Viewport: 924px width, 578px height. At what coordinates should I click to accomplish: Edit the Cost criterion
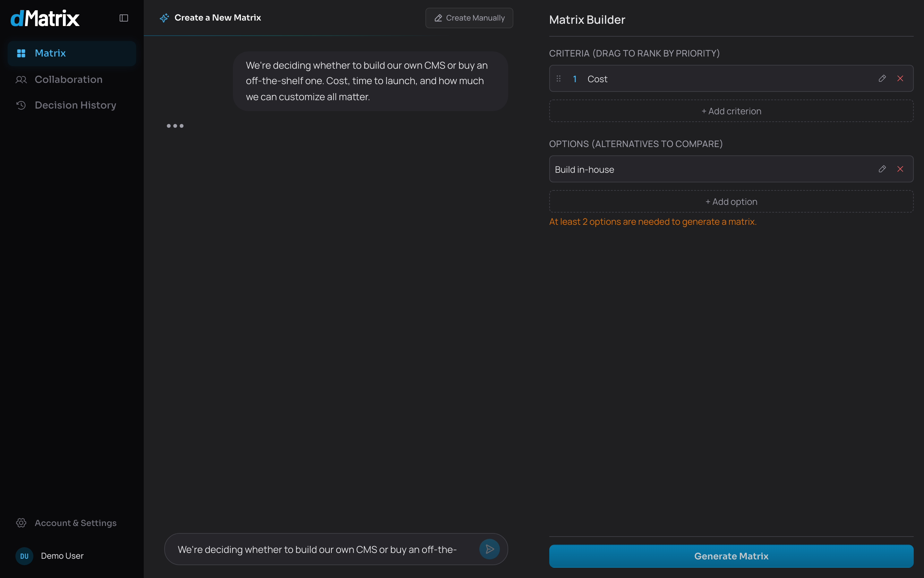coord(882,78)
